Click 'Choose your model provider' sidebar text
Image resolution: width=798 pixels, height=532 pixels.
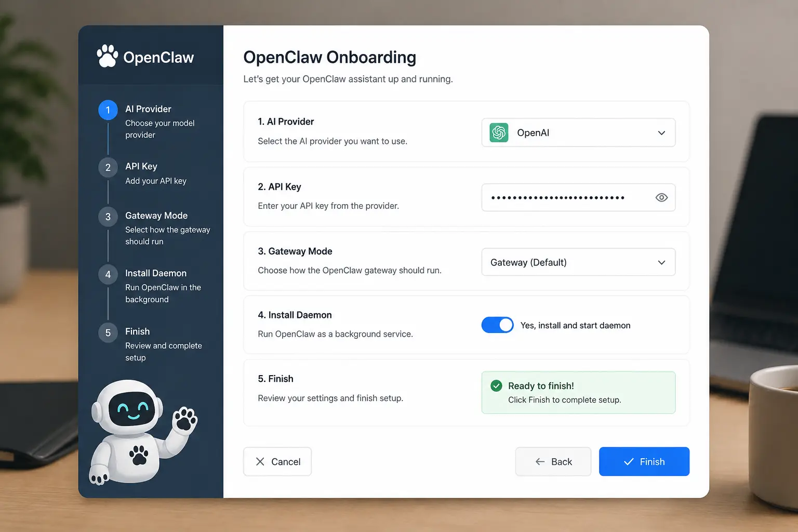(159, 129)
